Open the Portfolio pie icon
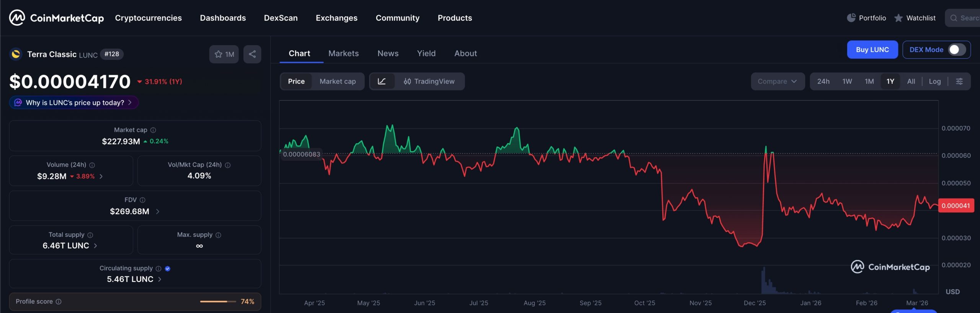 click(x=851, y=18)
